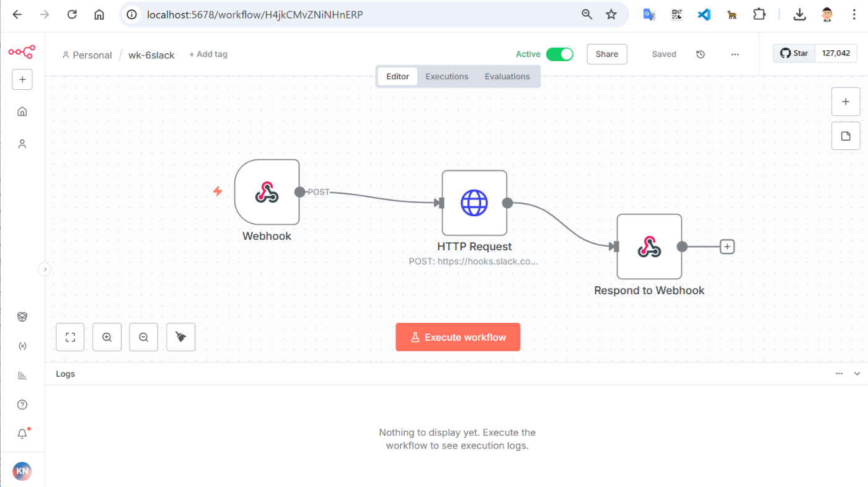Open the Help question mark icon
The image size is (868, 487).
[x=22, y=405]
